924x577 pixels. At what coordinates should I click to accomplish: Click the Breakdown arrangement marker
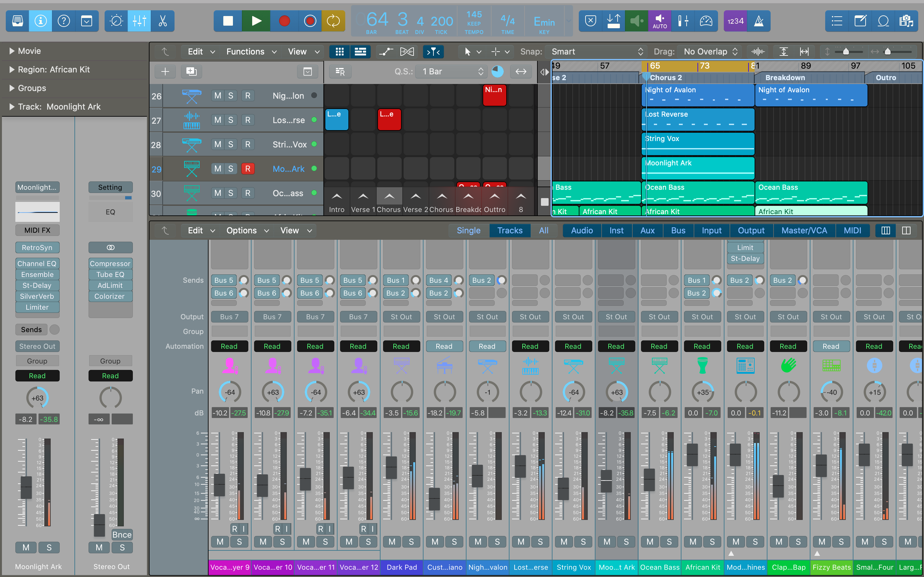point(785,78)
